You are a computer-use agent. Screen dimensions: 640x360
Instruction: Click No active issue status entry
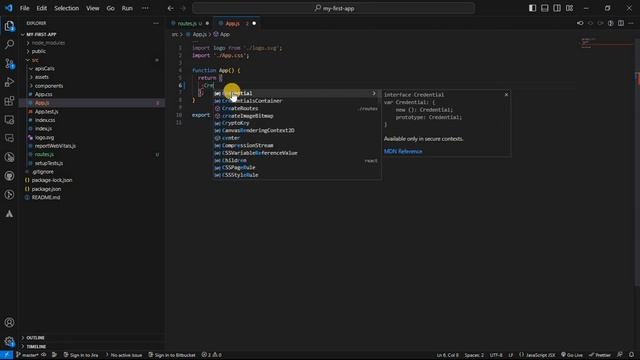pos(124,355)
